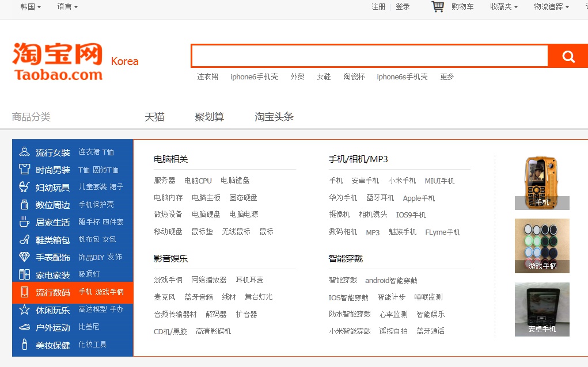
Task: Expand the 物流追踪 logistics tracking dropdown
Action: [551, 7]
